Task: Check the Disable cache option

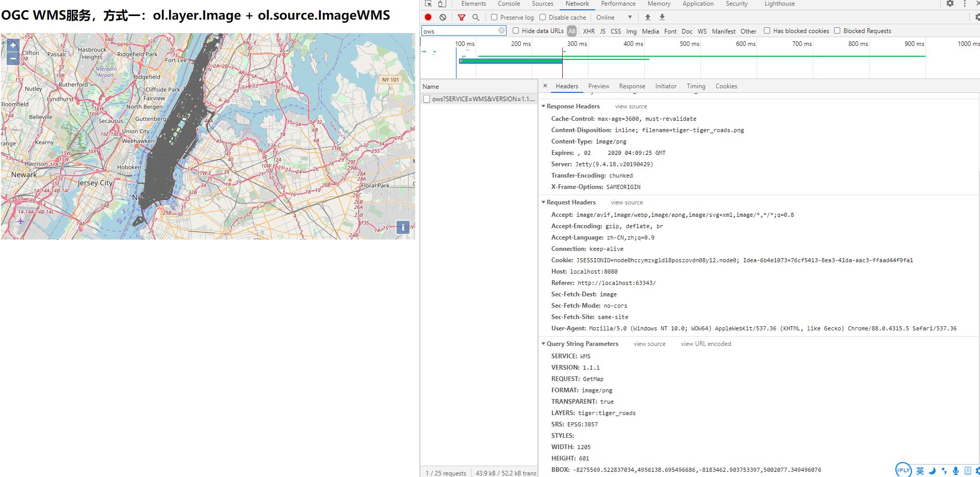Action: pos(543,18)
